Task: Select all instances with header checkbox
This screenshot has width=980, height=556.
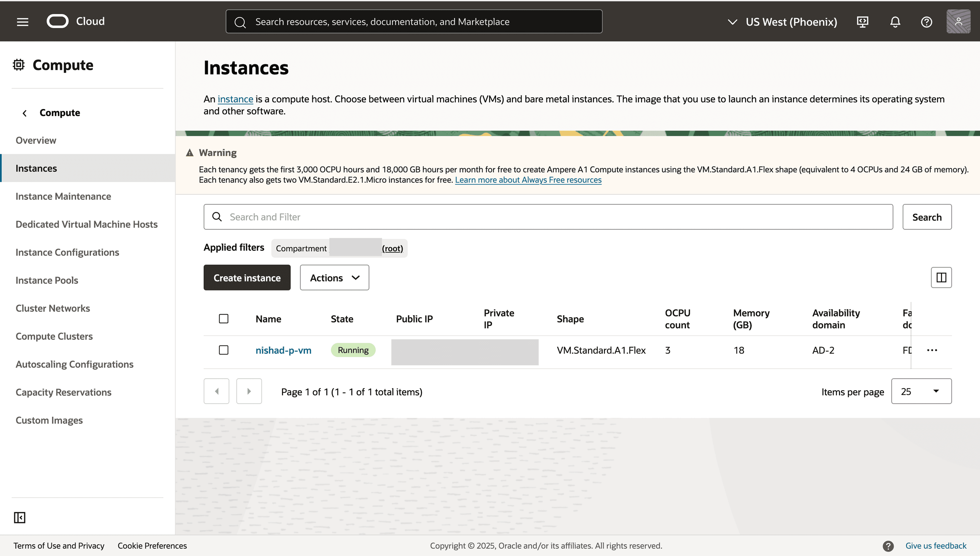Action: point(224,319)
